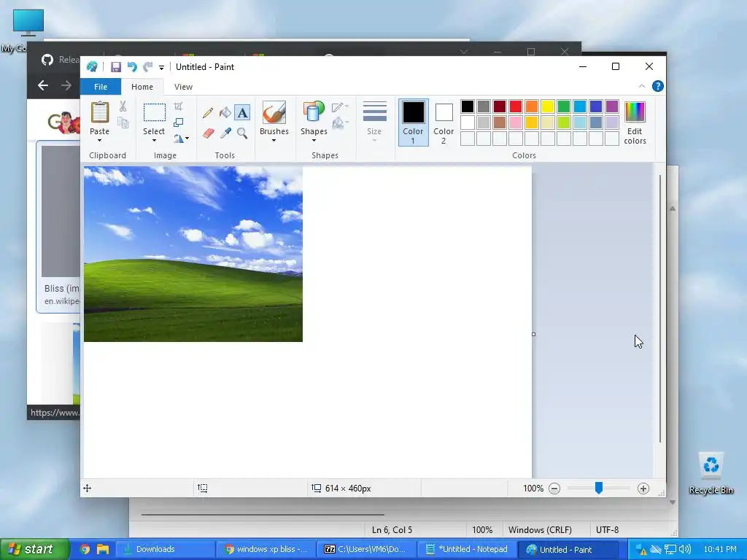The height and width of the screenshot is (560, 747).
Task: Click the Resize icon in Image group
Action: (178, 122)
